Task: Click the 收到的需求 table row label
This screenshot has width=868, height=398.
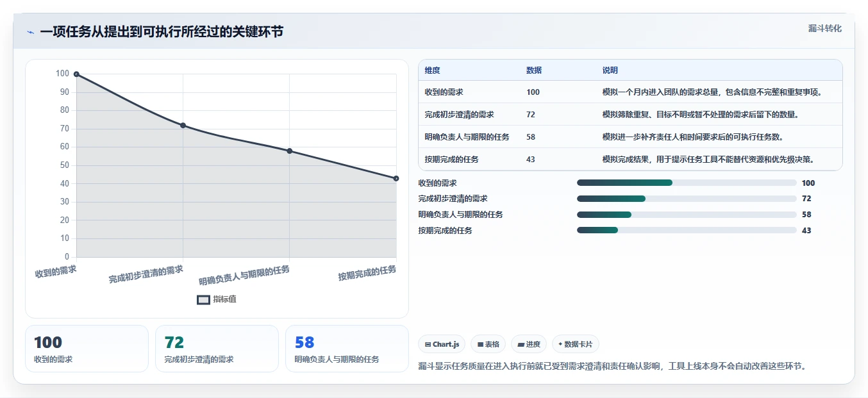Action: [x=444, y=92]
